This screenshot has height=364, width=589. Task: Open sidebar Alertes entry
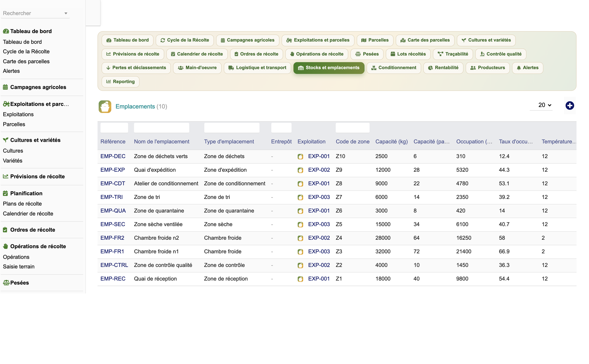click(x=12, y=71)
